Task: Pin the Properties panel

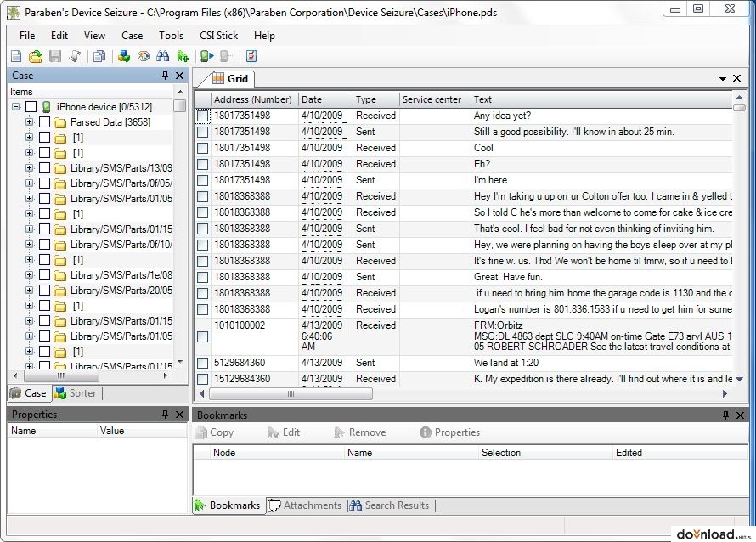Action: [165, 415]
